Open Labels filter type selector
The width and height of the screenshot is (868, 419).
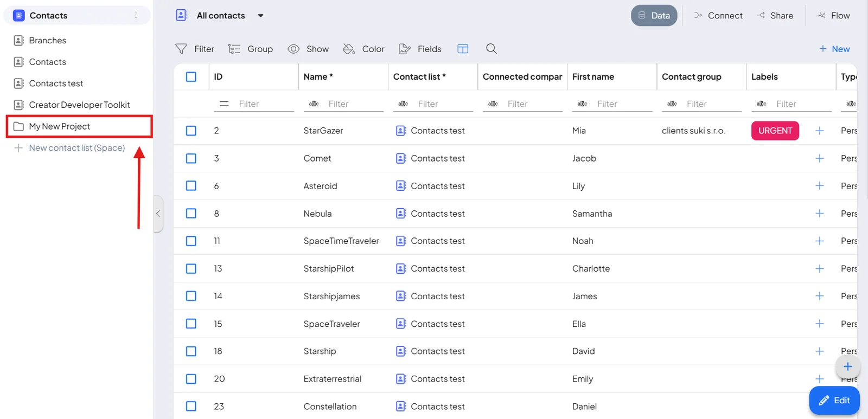tap(761, 104)
